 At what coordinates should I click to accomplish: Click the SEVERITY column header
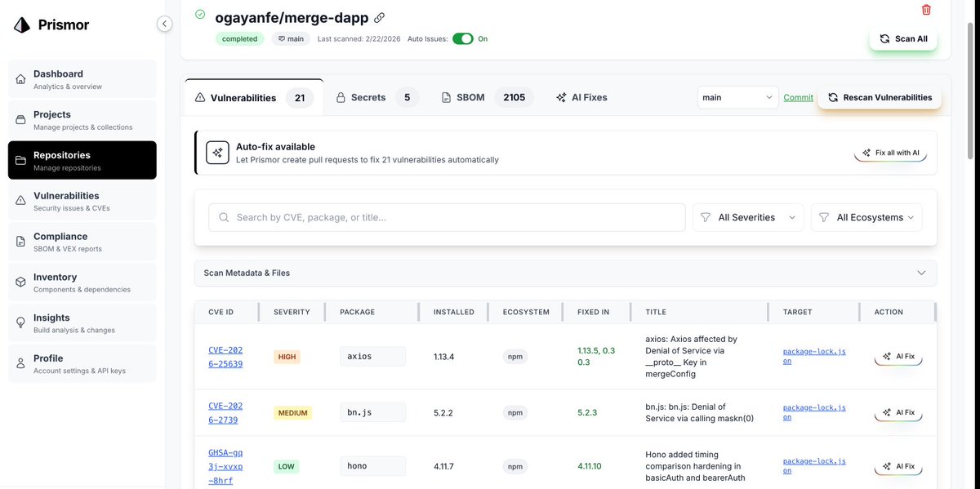(x=292, y=312)
